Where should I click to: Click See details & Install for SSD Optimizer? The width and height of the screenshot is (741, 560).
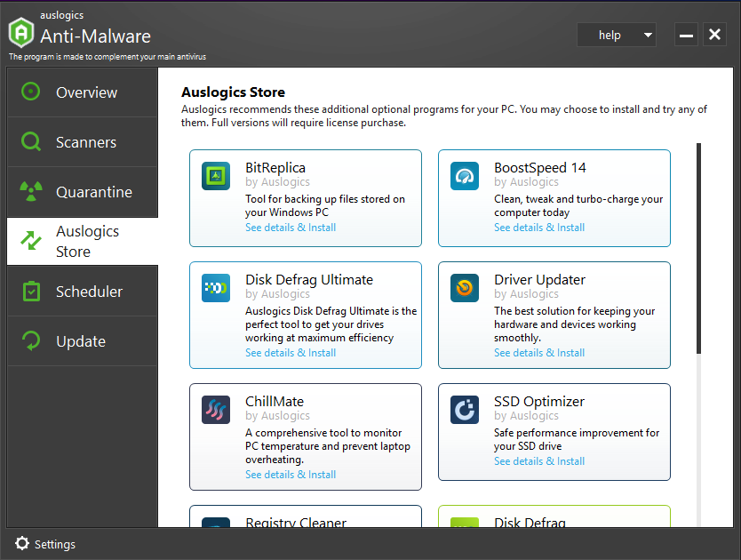pyautogui.click(x=539, y=461)
